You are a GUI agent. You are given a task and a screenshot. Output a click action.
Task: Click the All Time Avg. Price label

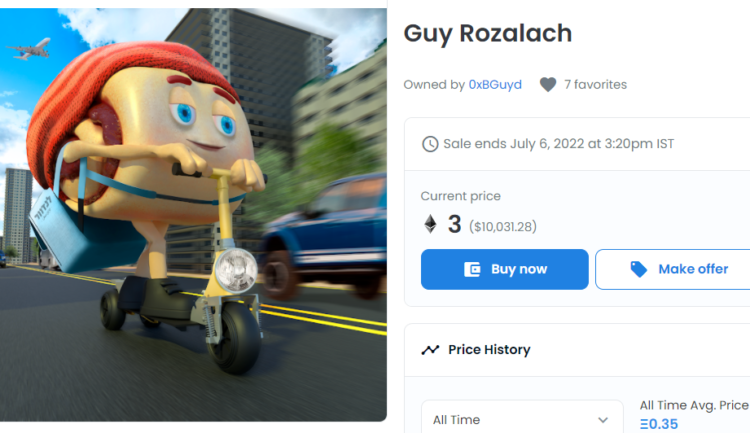tap(694, 405)
